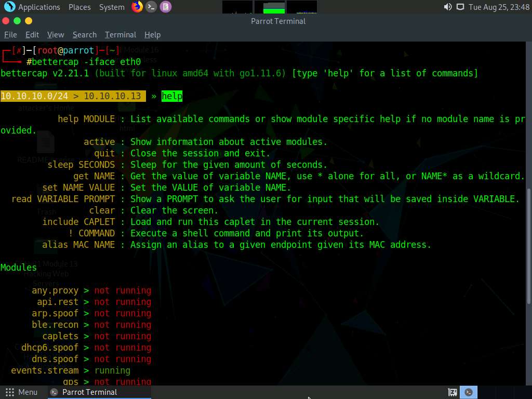Click 'Clear the screen.' description text
This screenshot has width=532, height=399.
[x=174, y=210]
